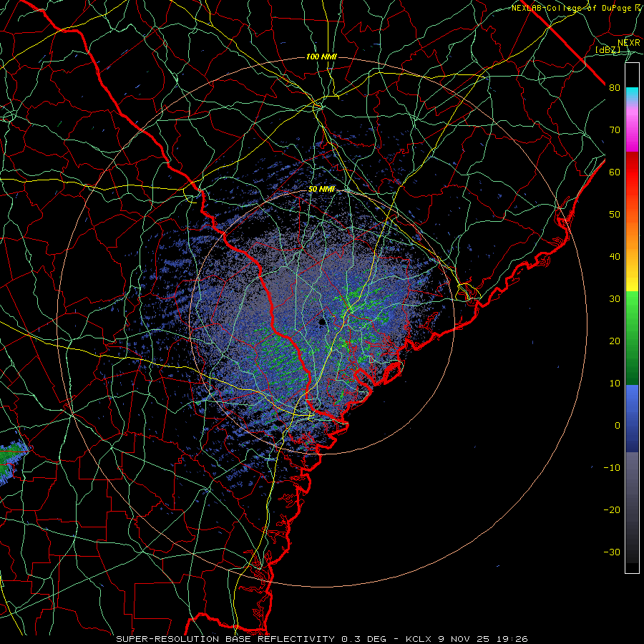Click the [dBZ] unit label

[x=608, y=49]
